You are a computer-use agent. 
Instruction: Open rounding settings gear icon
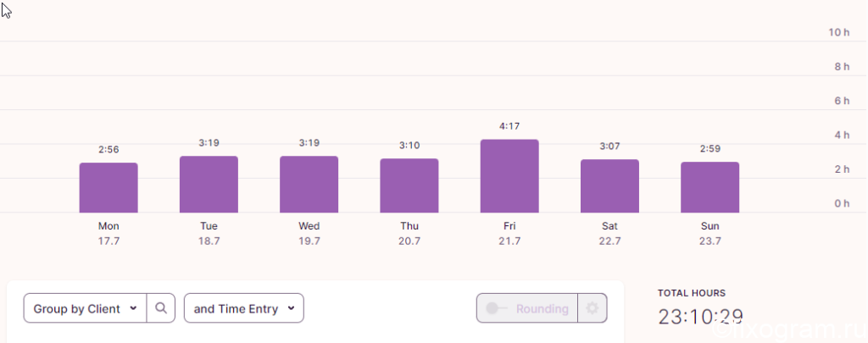[x=593, y=308]
